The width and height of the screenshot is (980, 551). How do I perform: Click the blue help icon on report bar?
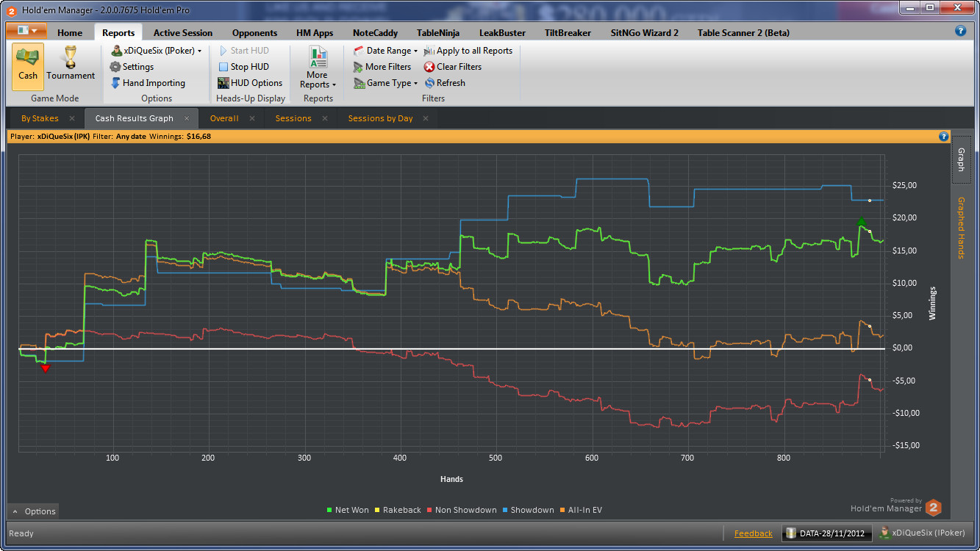[944, 136]
